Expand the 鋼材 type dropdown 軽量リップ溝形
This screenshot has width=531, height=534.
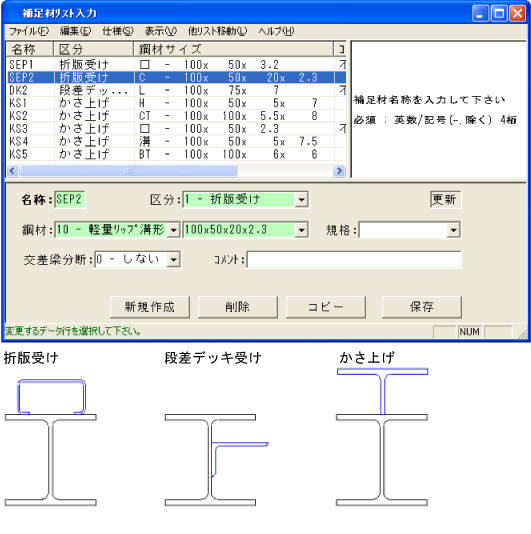(x=173, y=230)
